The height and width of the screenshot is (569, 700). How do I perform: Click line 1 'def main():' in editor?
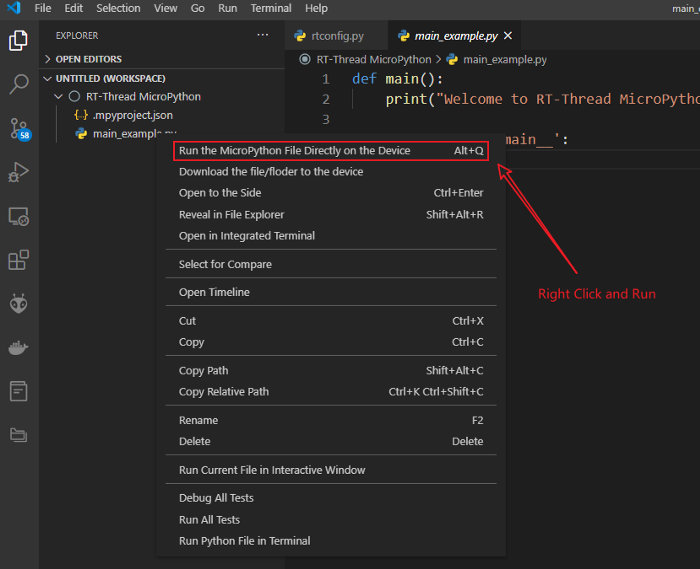397,79
